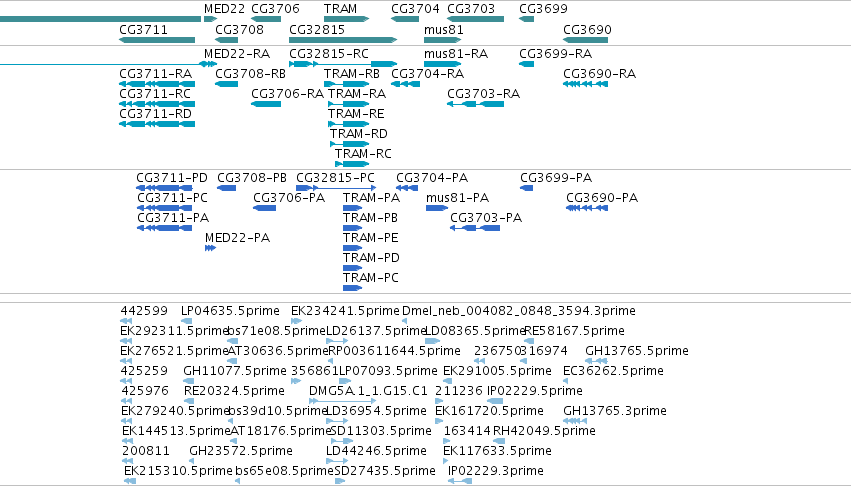This screenshot has width=851, height=486.
Task: Click the GH11077.5prime EST label
Action: pos(234,371)
